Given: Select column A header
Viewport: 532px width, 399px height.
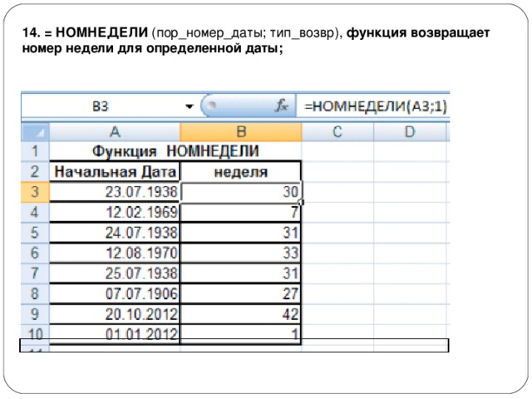Looking at the screenshot, I should pyautogui.click(x=115, y=131).
